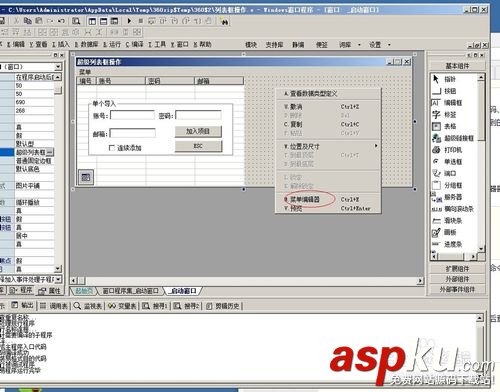Screen dimensions: 500x392
Task: Expand the 位置及尺寸 submenu
Action: pos(328,146)
